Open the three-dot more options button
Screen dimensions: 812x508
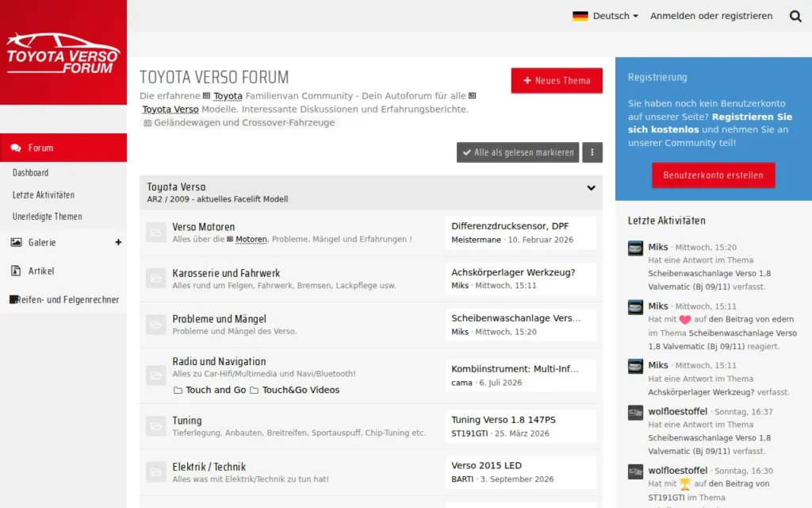click(592, 152)
